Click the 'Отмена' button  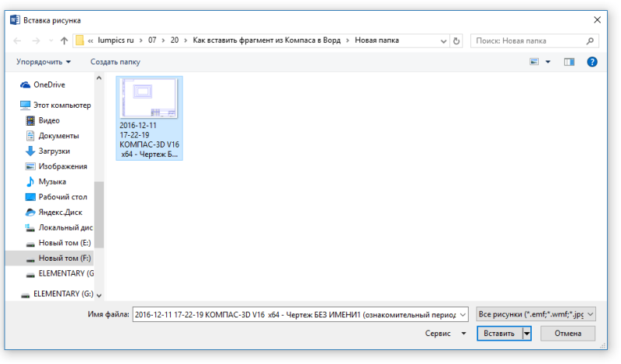[567, 334]
